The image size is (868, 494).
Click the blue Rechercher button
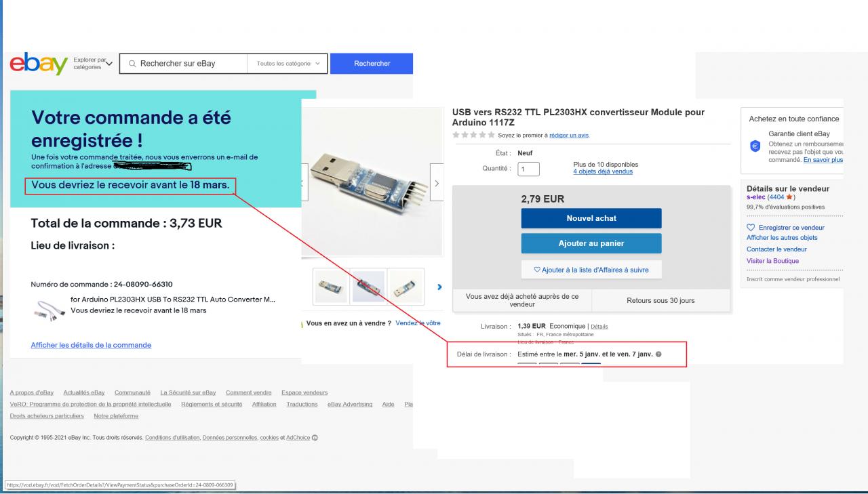(x=372, y=64)
